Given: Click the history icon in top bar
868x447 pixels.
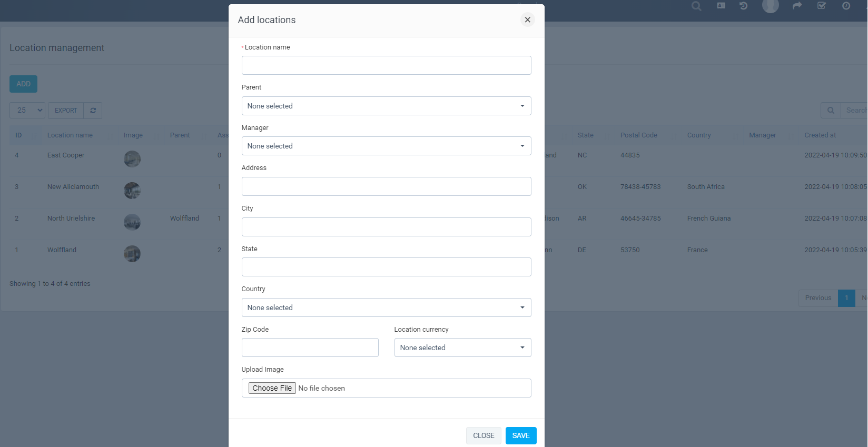Looking at the screenshot, I should [743, 6].
